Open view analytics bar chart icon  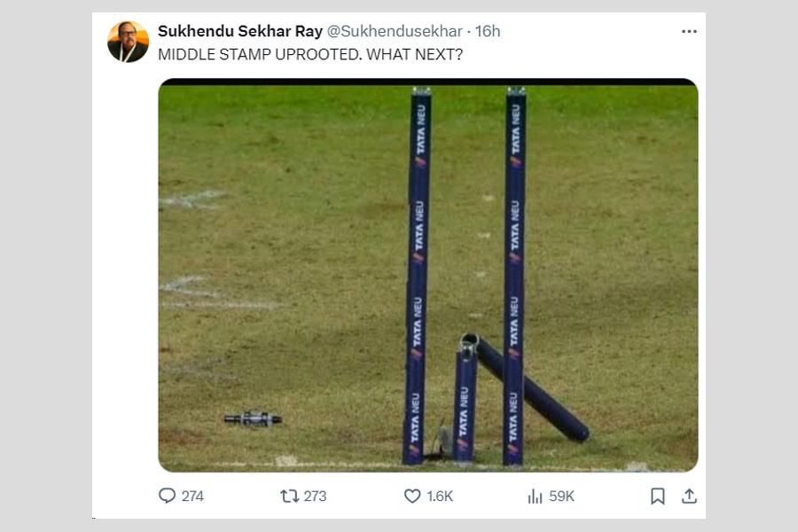[535, 497]
